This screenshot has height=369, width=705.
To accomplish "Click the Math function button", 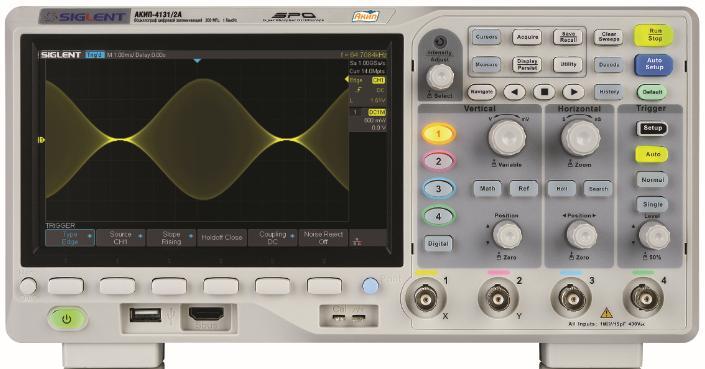I will (x=487, y=189).
